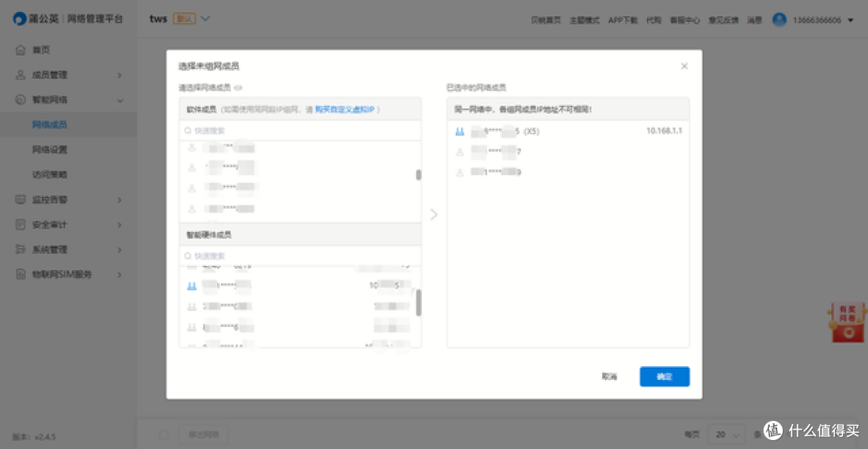
Task: Select the X5 member row with 10.168.1.1
Action: (x=568, y=131)
